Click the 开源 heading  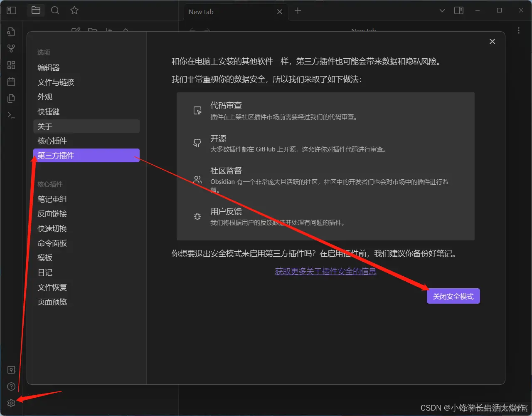click(218, 139)
